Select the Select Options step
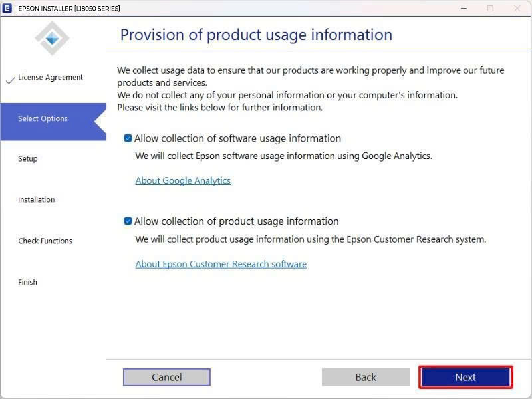The height and width of the screenshot is (399, 532). [x=53, y=122]
